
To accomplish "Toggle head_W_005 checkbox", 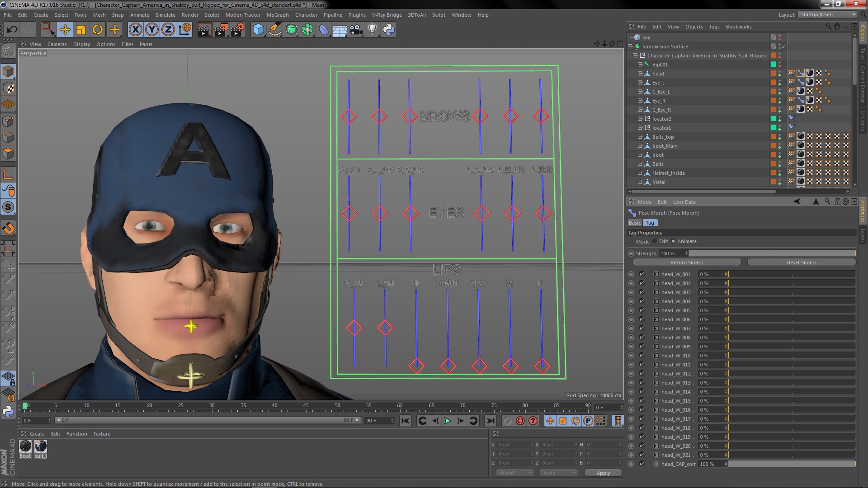I will [642, 310].
